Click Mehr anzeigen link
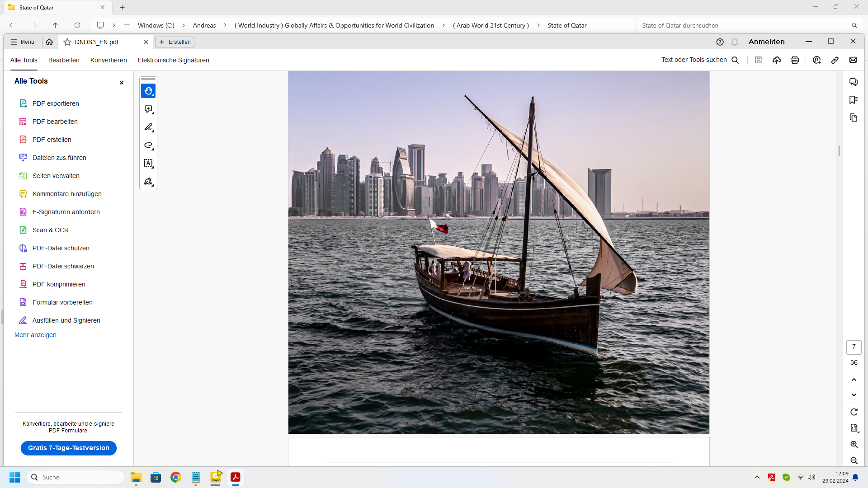This screenshot has width=868, height=488. 35,335
